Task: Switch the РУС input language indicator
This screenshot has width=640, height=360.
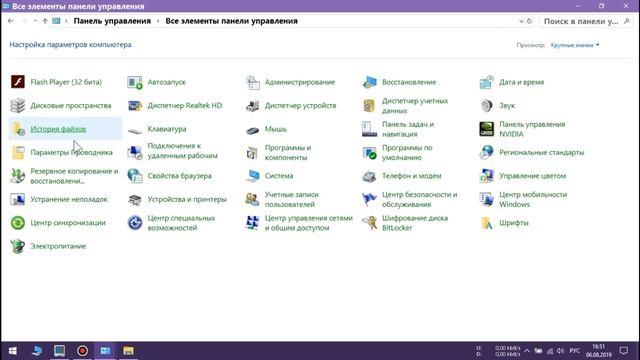Action: tap(575, 351)
